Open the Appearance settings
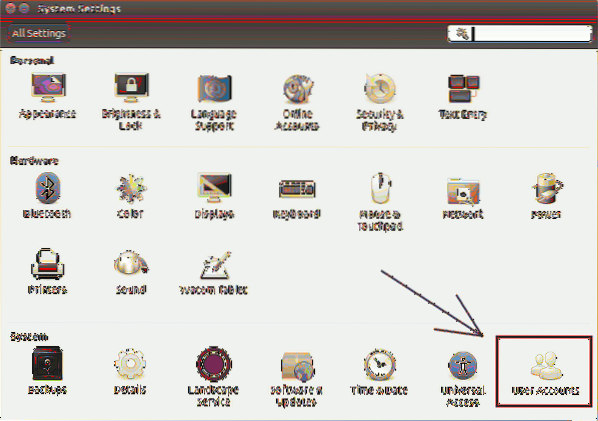This screenshot has width=598, height=421. click(48, 96)
